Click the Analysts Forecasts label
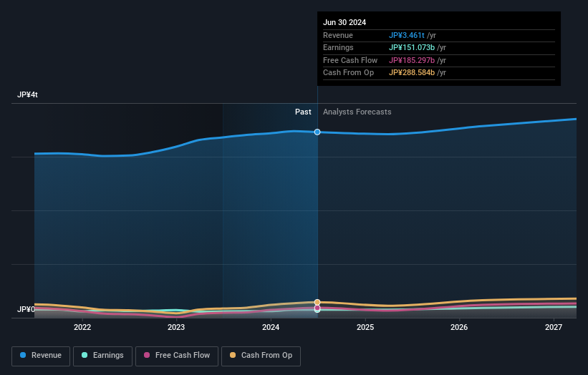The height and width of the screenshot is (375, 588). click(357, 112)
